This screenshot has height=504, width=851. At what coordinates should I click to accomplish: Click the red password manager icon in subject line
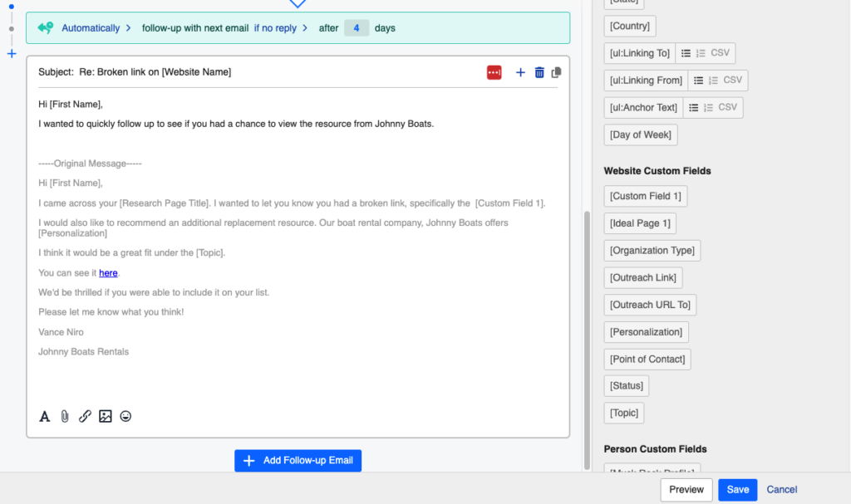click(x=494, y=72)
